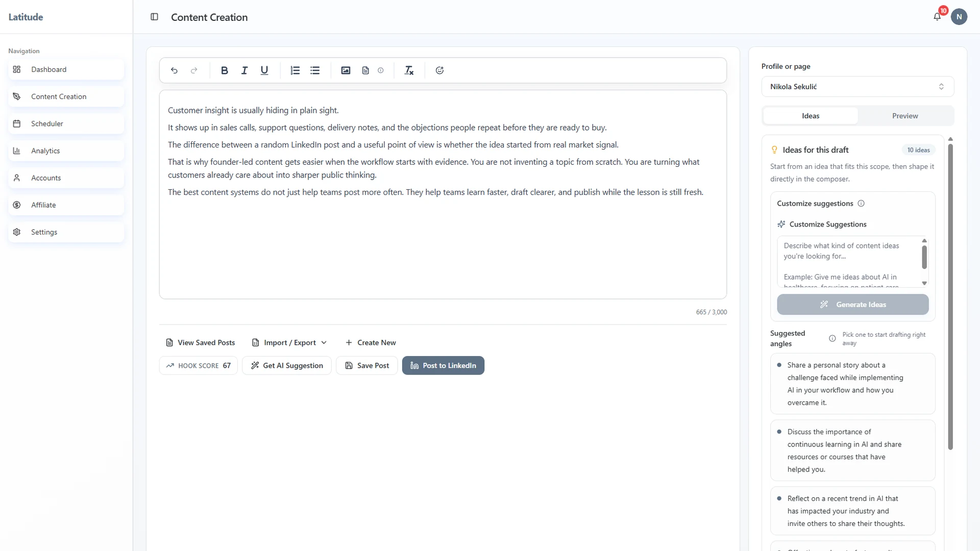980x551 pixels.
Task: Toggle the sidebar panel icon
Action: pos(154,17)
